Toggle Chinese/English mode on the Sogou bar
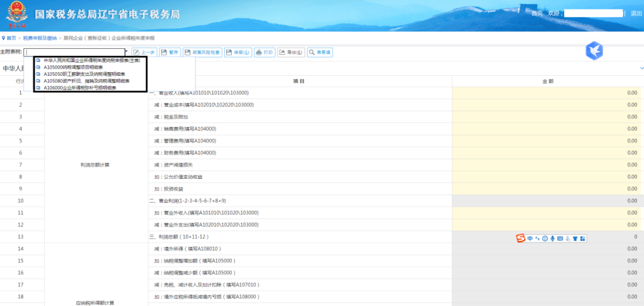The image size is (644, 306). tap(530, 239)
